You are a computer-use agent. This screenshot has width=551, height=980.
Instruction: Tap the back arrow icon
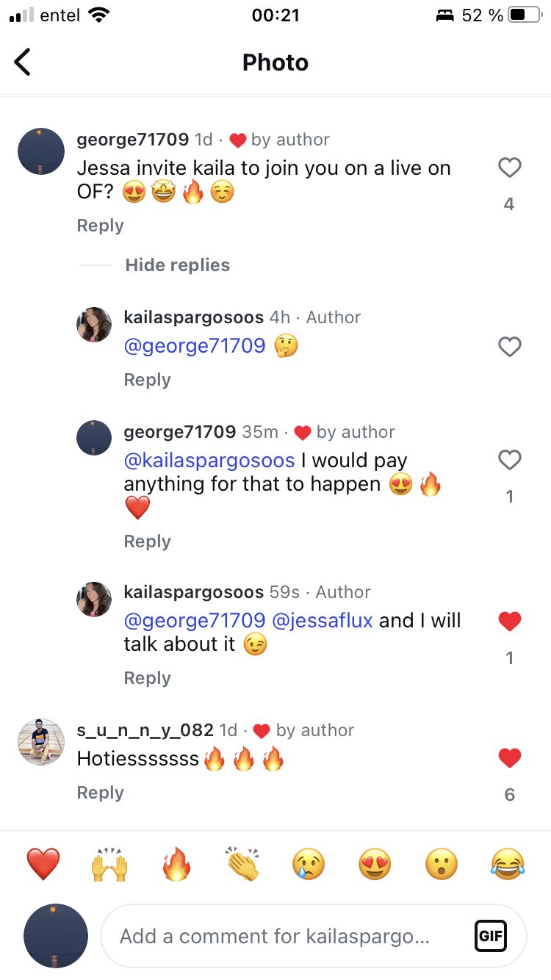click(x=23, y=62)
